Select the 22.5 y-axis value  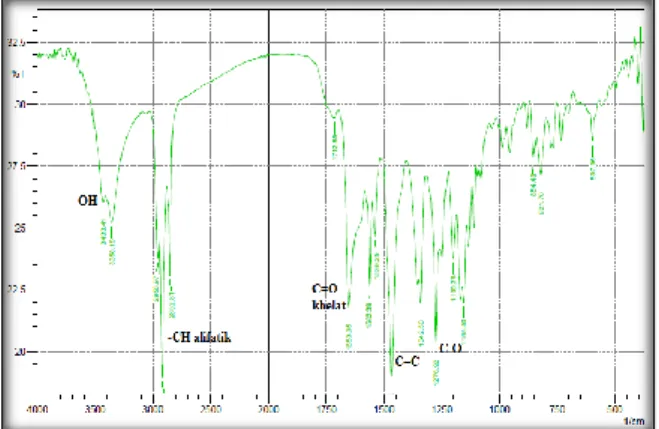(x=17, y=290)
